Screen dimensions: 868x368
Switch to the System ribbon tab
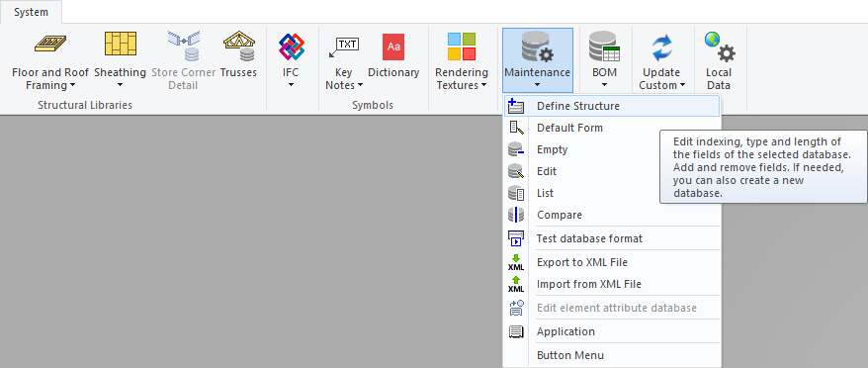[x=31, y=12]
